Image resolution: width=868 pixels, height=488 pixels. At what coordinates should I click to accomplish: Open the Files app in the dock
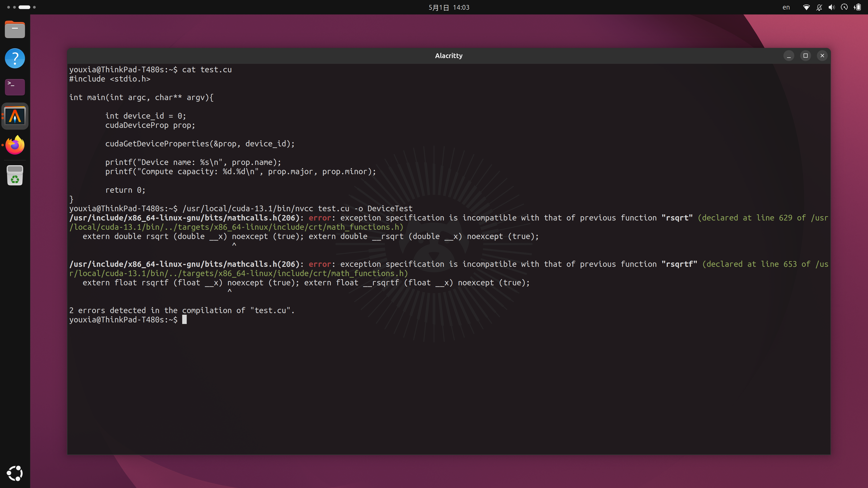coord(15,30)
